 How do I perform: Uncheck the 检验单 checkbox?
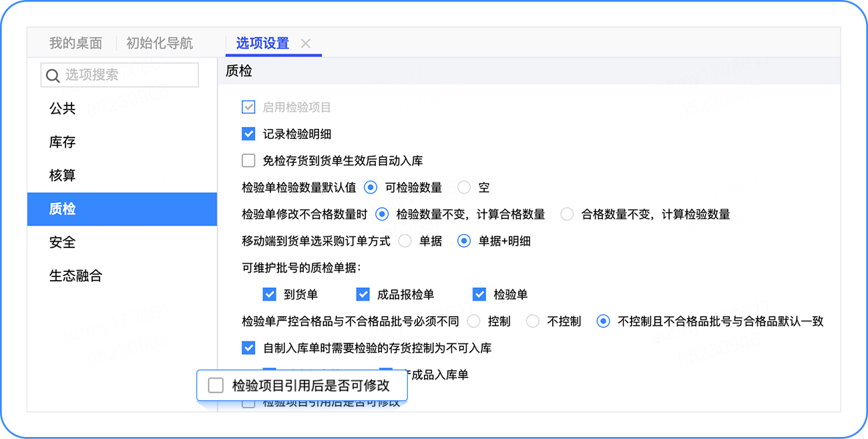coord(479,294)
